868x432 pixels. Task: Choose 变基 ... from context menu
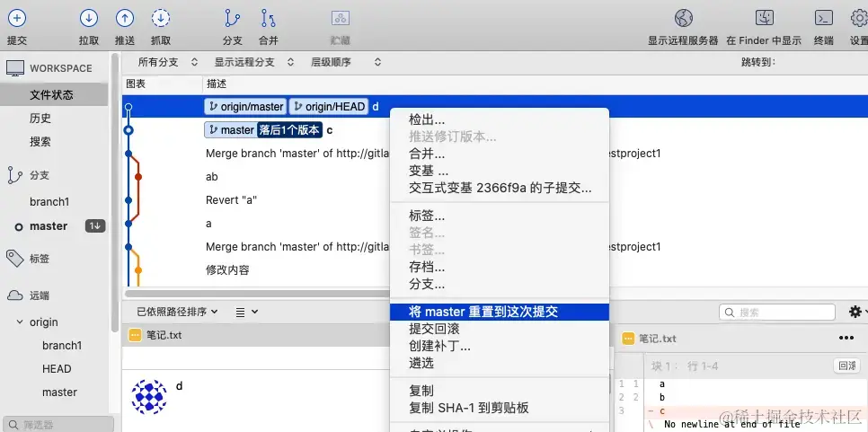coord(500,171)
